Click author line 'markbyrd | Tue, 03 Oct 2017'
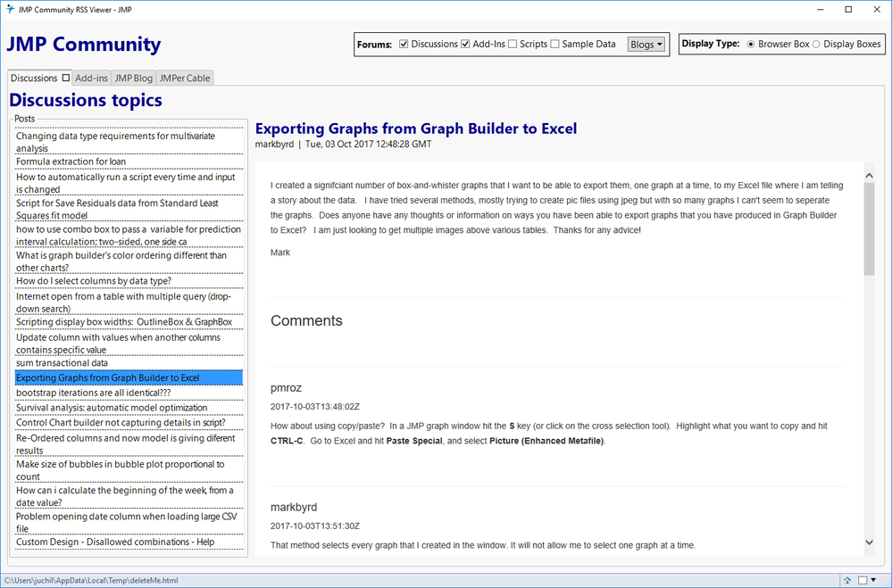892x588 pixels. [x=343, y=145]
